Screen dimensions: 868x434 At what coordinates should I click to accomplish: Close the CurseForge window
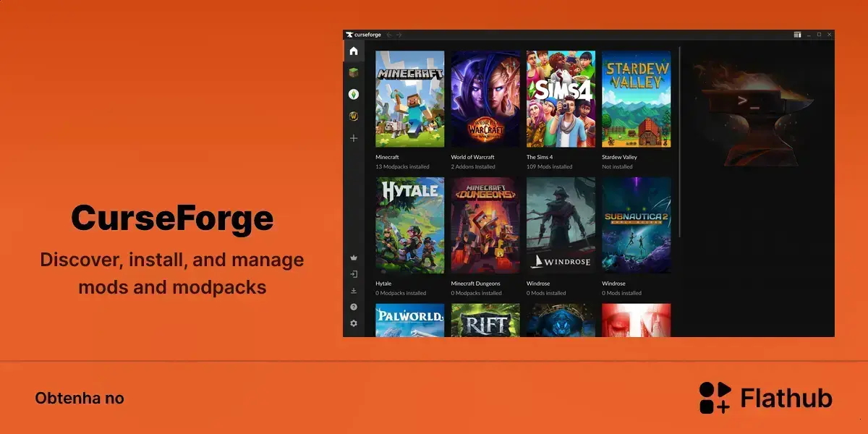pos(829,35)
